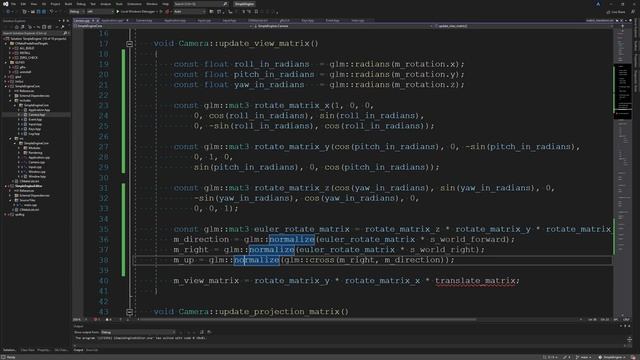Click Ready status bar text
The width and height of the screenshot is (640, 360).
pyautogui.click(x=11, y=357)
